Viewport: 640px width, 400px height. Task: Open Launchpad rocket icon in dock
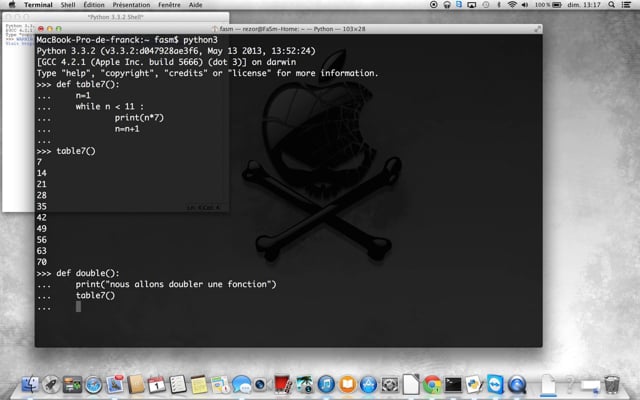pyautogui.click(x=51, y=384)
